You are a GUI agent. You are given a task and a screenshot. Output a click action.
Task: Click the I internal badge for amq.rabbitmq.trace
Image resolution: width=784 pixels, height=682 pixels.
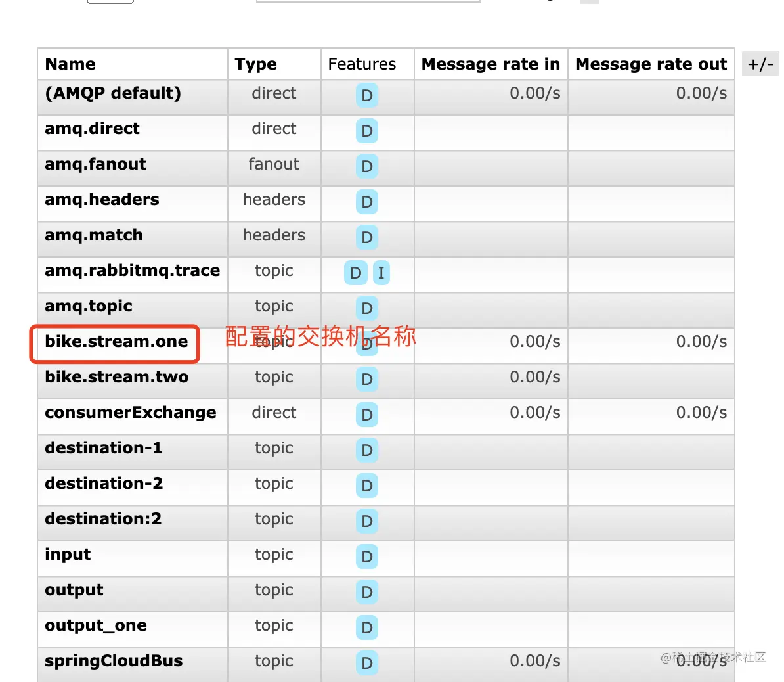point(381,273)
